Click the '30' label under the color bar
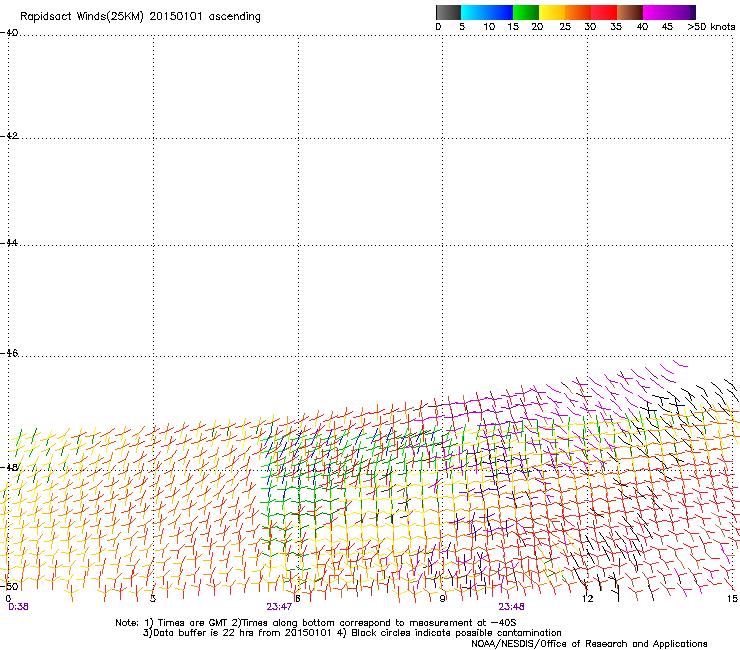Screen dimensions: 740x650 (590, 27)
